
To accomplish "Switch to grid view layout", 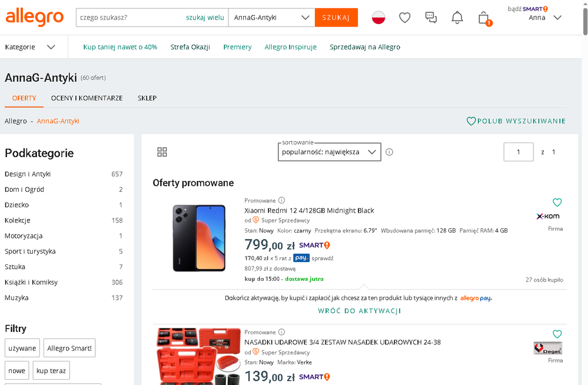I will coord(162,152).
